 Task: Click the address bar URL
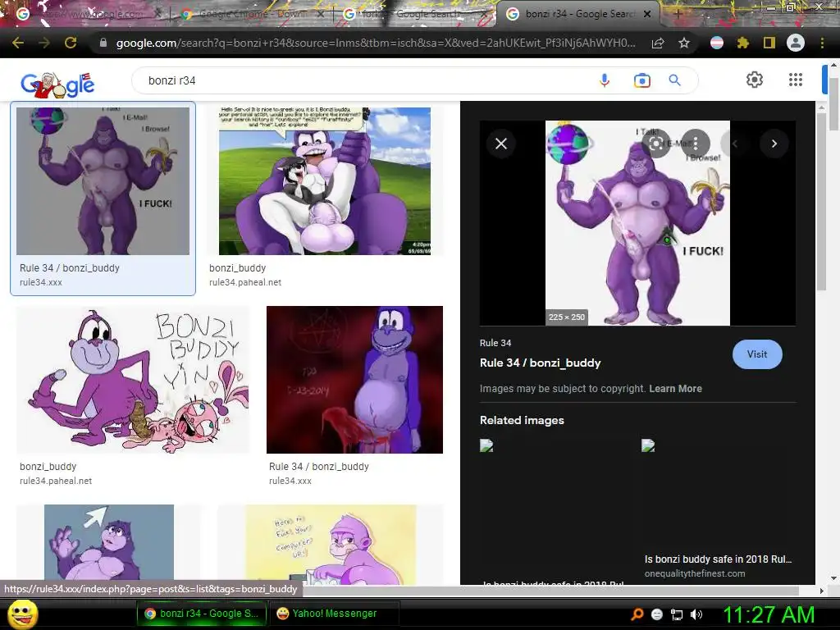coord(376,43)
